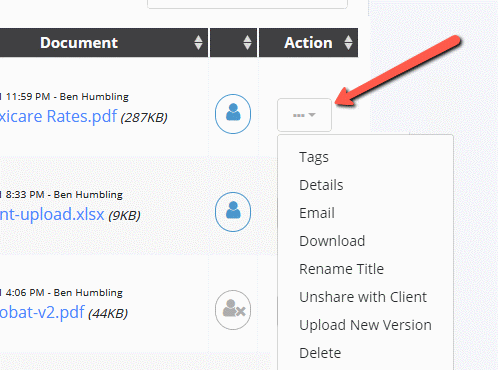Sort by the Action column

[348, 43]
